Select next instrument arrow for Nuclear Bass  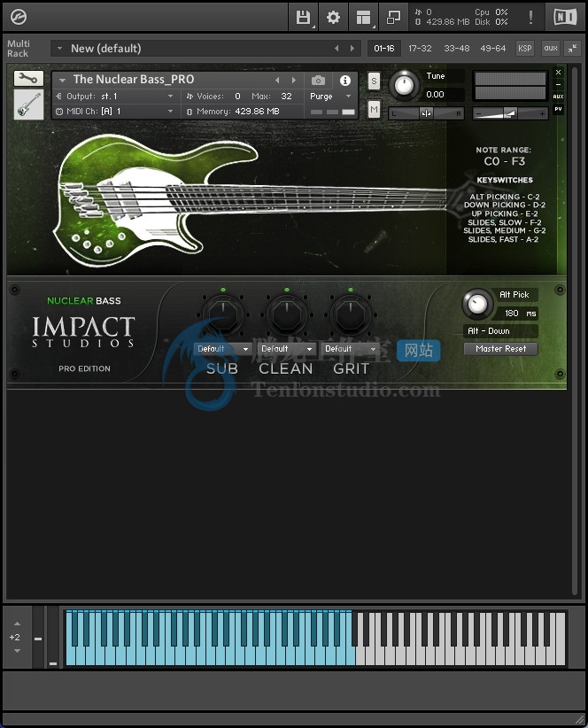click(x=294, y=80)
